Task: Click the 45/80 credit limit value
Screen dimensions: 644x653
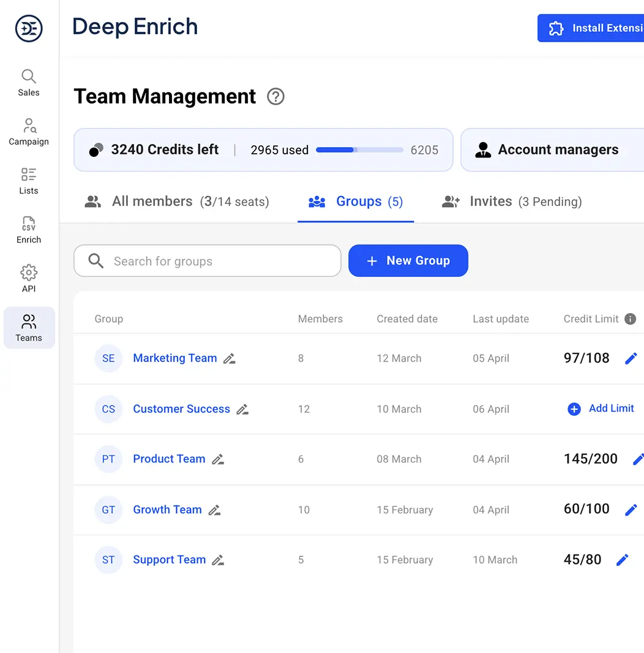Action: (582, 560)
